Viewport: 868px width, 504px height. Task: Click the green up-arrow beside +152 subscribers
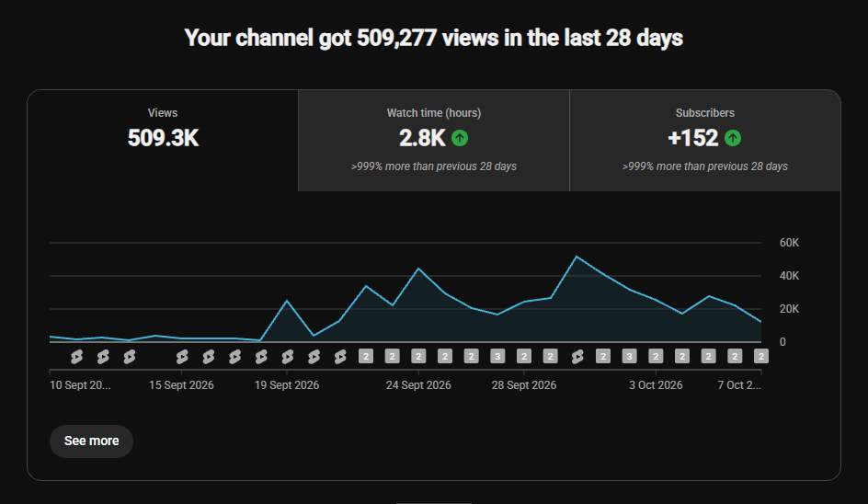[x=732, y=138]
